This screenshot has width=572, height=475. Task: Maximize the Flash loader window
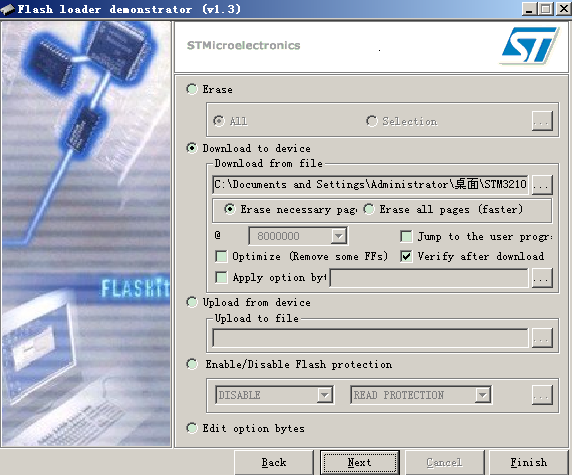[x=546, y=8]
